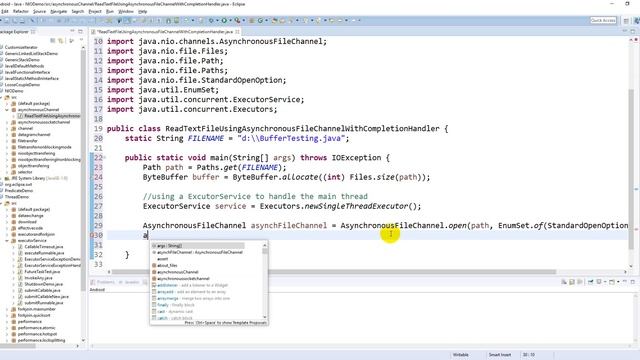Image resolution: width=640 pixels, height=360 pixels.
Task: Choose 'assert' completion proposal
Action: pyautogui.click(x=162, y=259)
